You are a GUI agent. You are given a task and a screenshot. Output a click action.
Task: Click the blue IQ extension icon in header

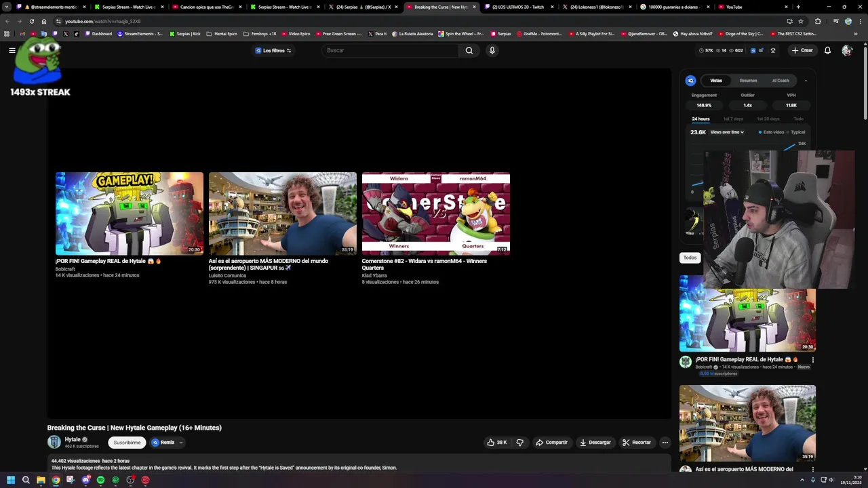point(753,50)
